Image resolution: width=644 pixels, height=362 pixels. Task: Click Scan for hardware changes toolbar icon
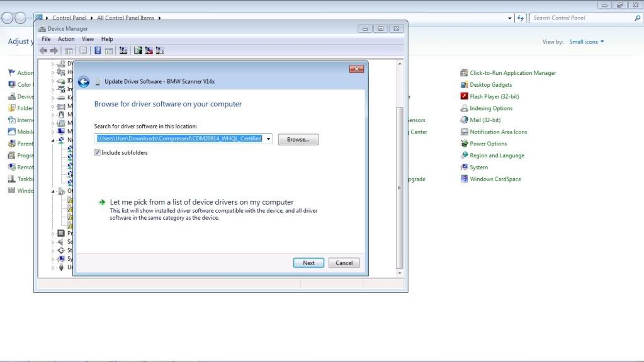click(x=123, y=50)
